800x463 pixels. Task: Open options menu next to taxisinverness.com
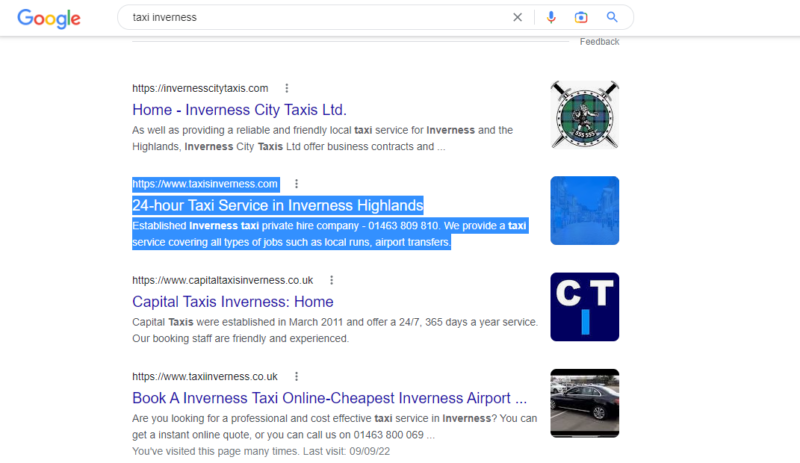(x=296, y=184)
